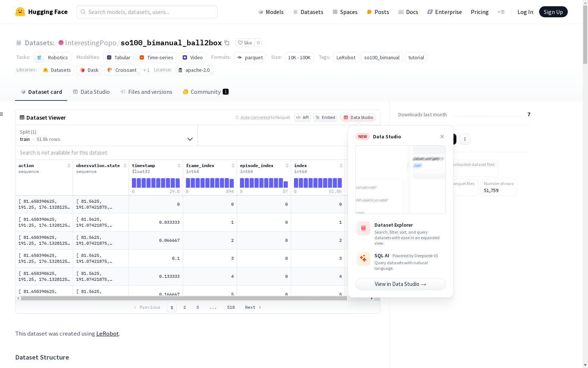This screenshot has height=368, width=588.
Task: Select the Video modality tag
Action: click(193, 57)
